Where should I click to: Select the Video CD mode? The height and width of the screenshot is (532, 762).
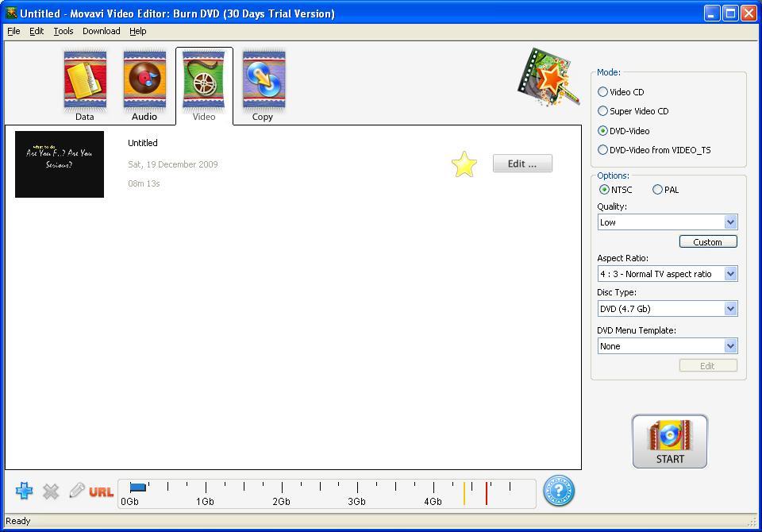[603, 91]
